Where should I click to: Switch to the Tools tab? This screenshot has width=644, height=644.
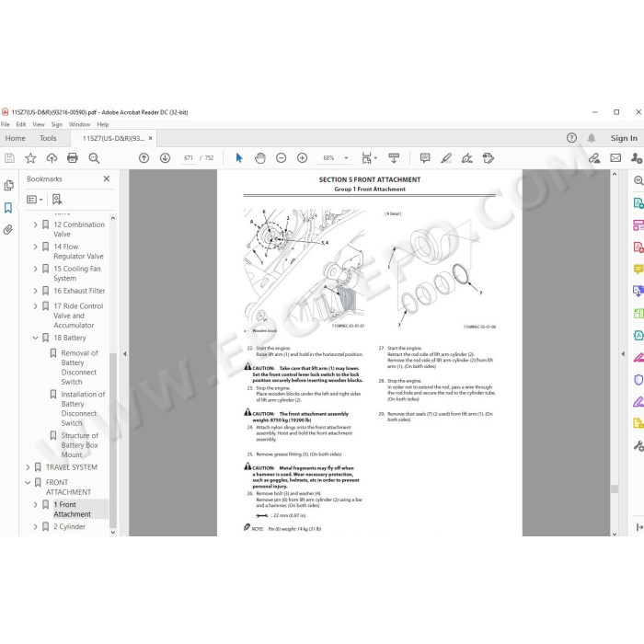tap(48, 138)
